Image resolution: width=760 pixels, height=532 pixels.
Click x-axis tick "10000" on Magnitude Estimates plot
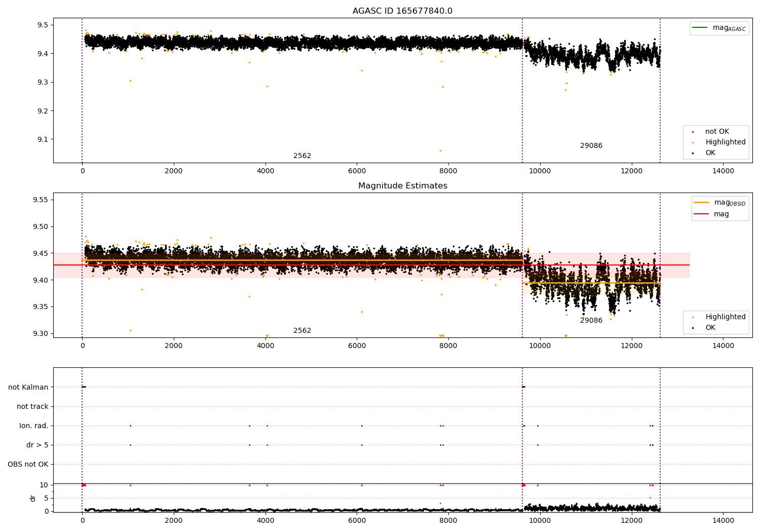540,346
